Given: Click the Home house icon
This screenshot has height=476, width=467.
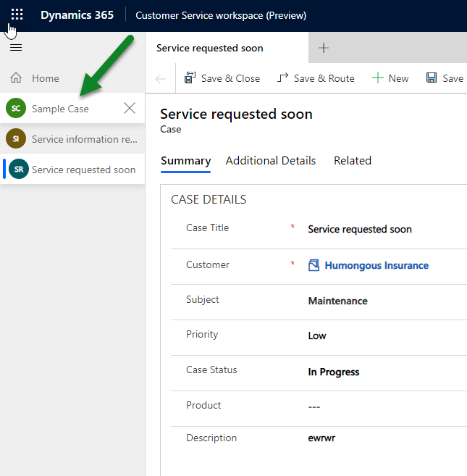Looking at the screenshot, I should [16, 78].
